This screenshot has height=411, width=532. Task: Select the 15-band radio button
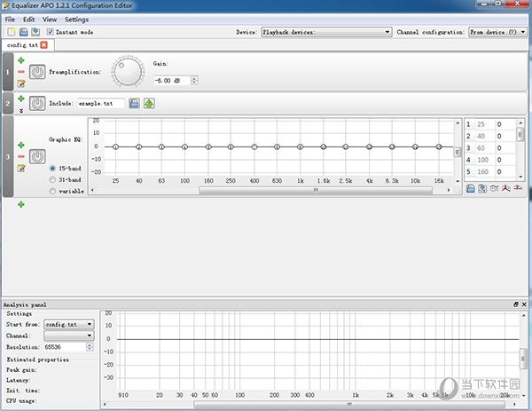52,169
